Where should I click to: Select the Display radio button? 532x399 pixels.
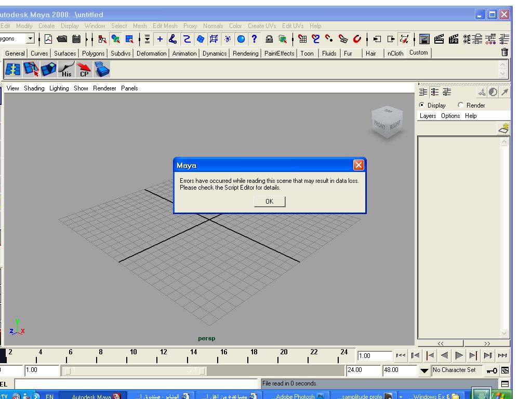tap(421, 105)
